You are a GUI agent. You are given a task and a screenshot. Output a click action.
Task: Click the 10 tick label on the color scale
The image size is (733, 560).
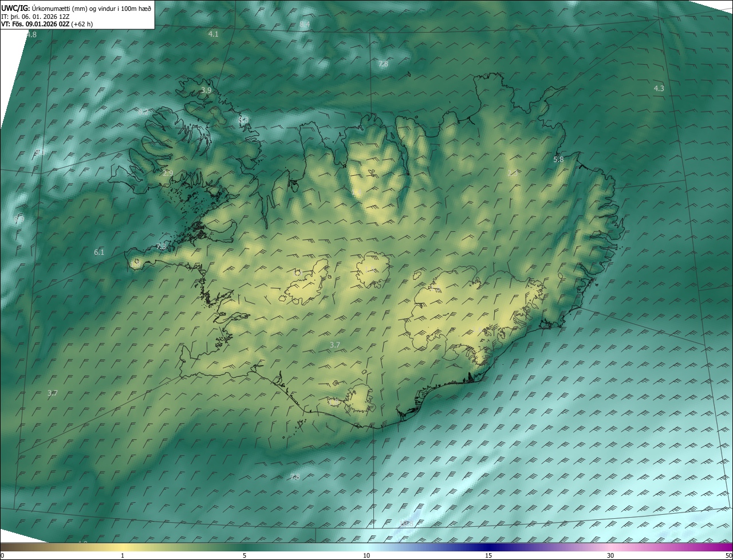[x=366, y=556]
